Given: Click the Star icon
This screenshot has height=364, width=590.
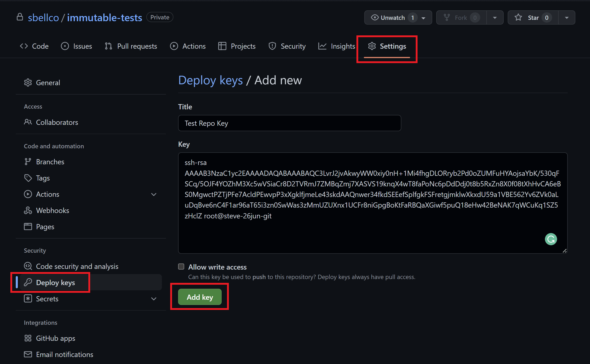Looking at the screenshot, I should coord(518,18).
